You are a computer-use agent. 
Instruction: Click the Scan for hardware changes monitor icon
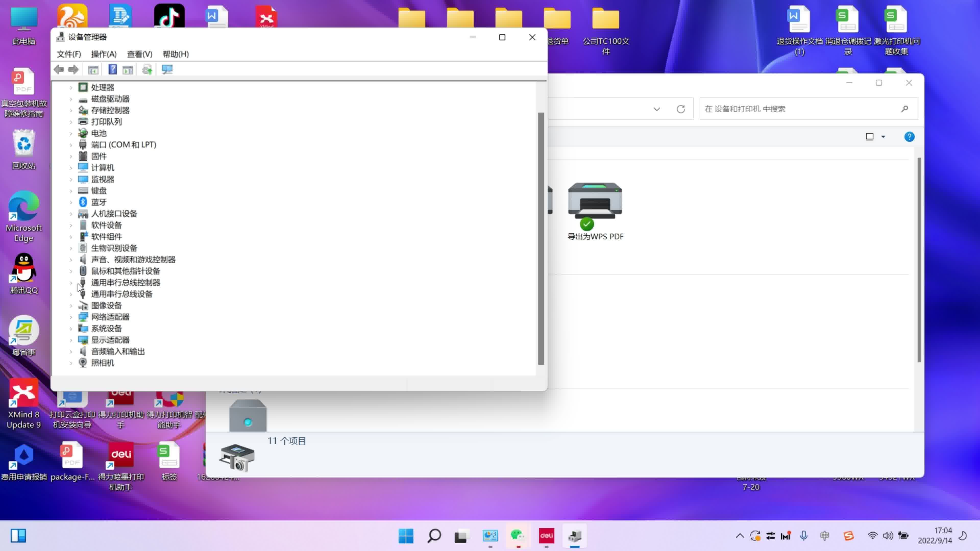click(x=167, y=70)
